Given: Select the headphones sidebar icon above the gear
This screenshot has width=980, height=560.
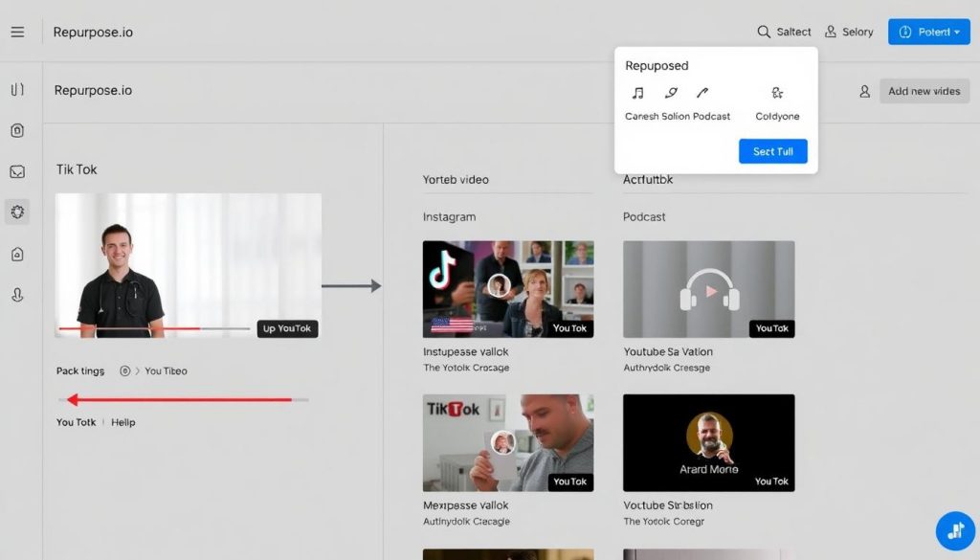Looking at the screenshot, I should tap(17, 170).
